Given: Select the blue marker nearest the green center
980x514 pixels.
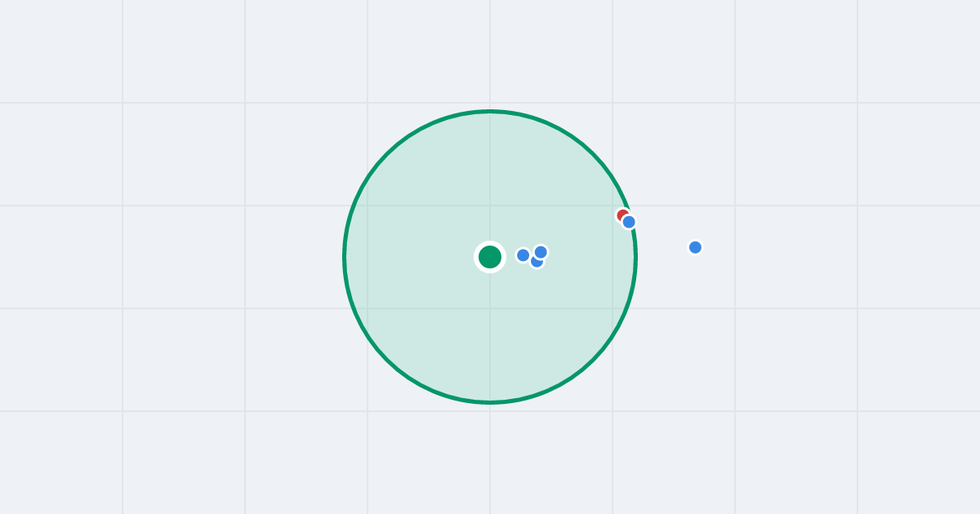Looking at the screenshot, I should [523, 255].
